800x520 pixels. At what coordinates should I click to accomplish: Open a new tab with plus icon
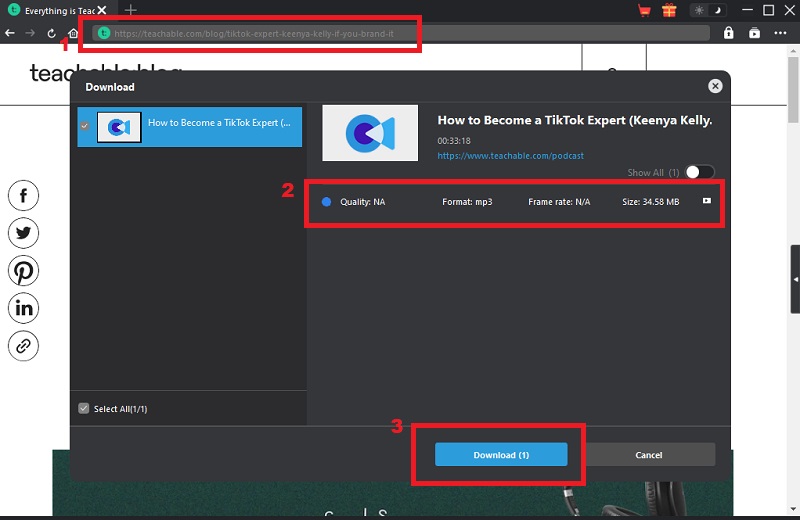(x=131, y=10)
